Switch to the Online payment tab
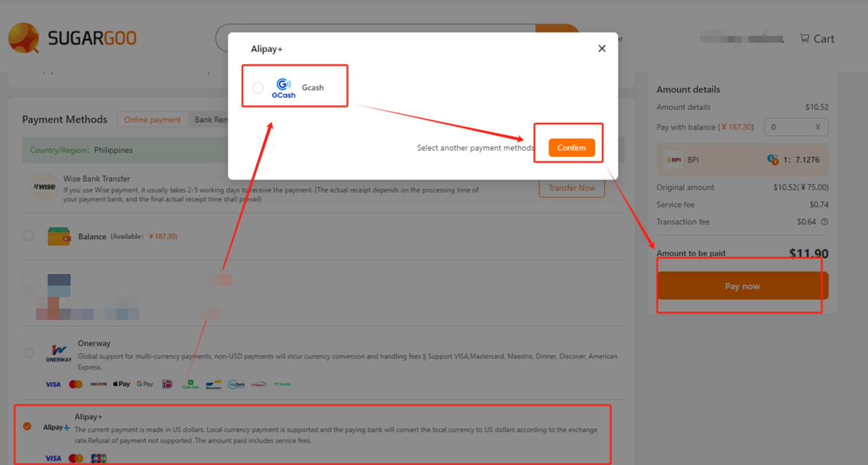This screenshot has width=868, height=465. click(152, 119)
